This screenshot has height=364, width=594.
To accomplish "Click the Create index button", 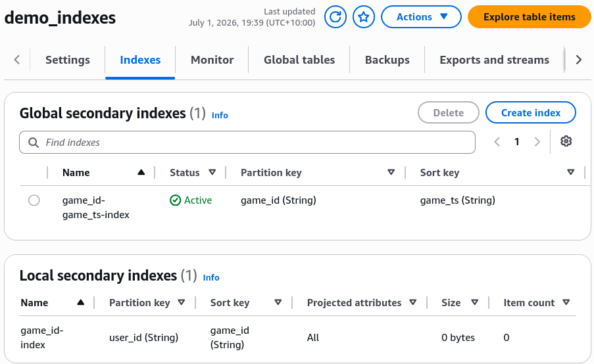I will pyautogui.click(x=531, y=113).
